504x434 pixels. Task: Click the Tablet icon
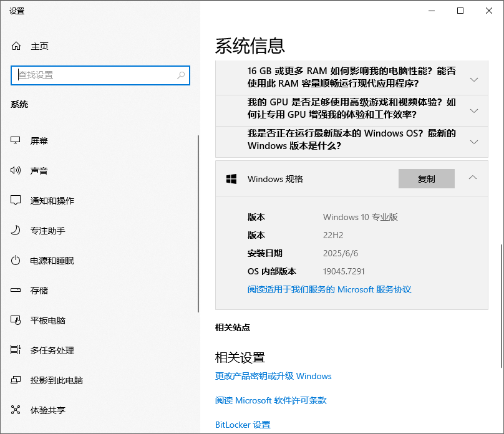point(16,320)
